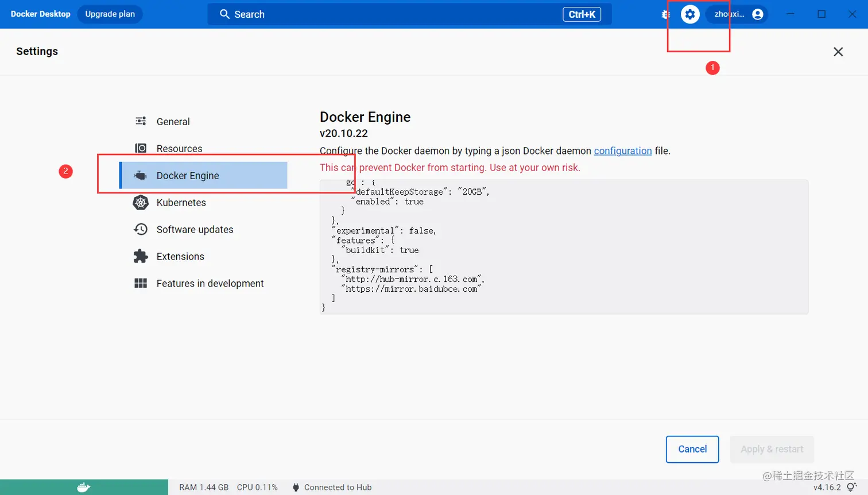The image size is (868, 495).
Task: Click inside the Search field
Action: coord(409,14)
